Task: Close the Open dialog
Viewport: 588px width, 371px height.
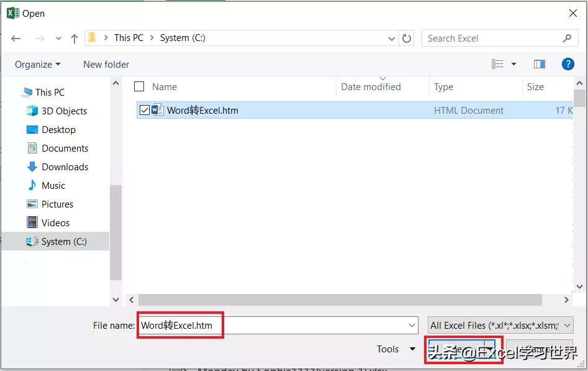Action: coord(573,13)
